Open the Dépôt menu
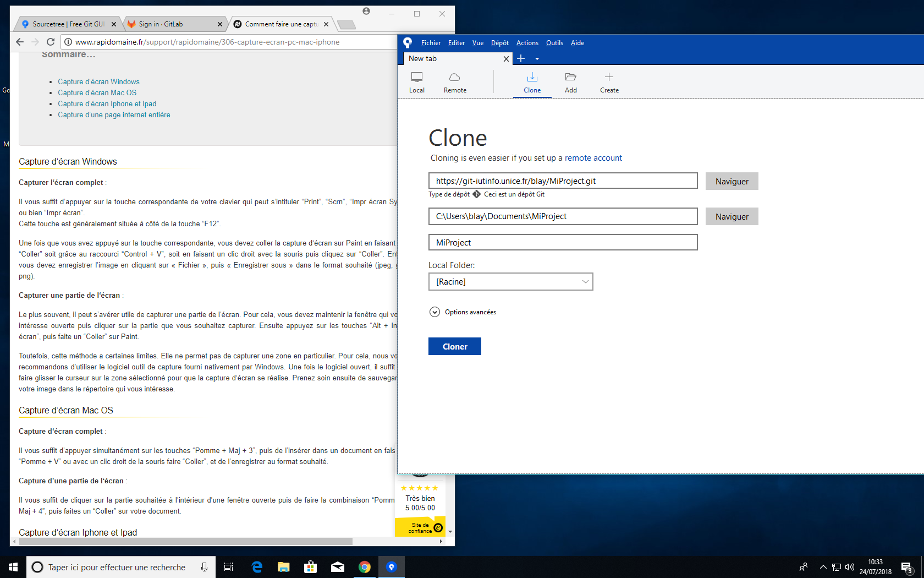Viewport: 924px width, 578px height. tap(499, 42)
